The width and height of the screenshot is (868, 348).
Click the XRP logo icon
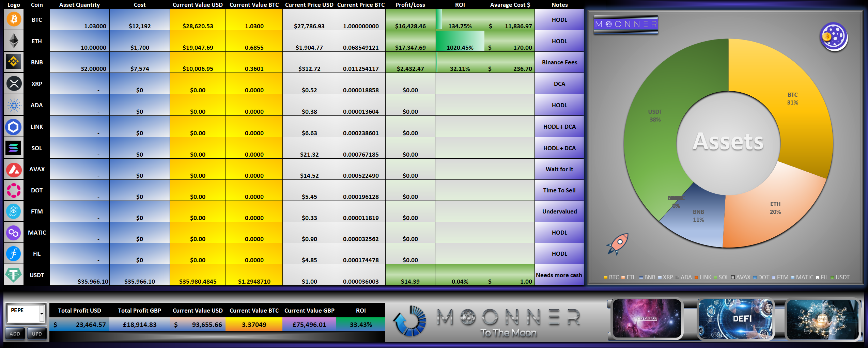coord(14,83)
